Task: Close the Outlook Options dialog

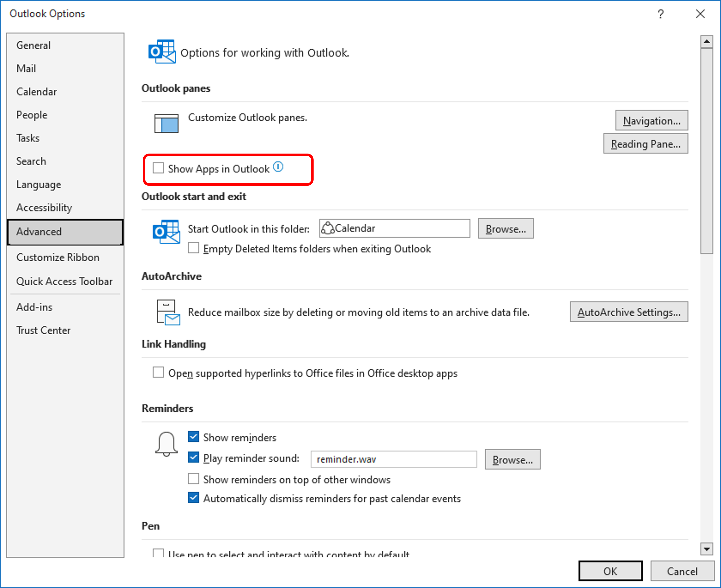Action: [x=700, y=14]
